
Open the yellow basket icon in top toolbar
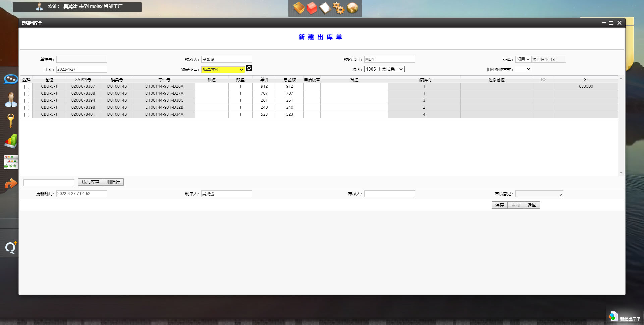(299, 8)
